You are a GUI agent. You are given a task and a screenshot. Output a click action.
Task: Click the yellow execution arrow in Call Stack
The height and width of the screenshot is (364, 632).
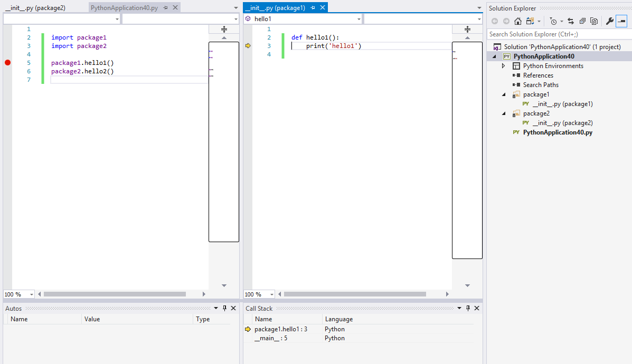(x=248, y=329)
